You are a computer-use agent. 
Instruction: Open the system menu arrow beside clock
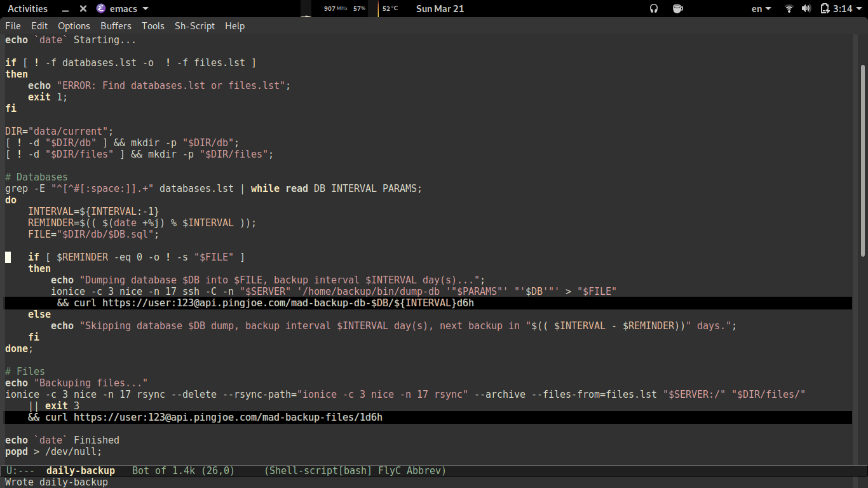click(x=860, y=9)
